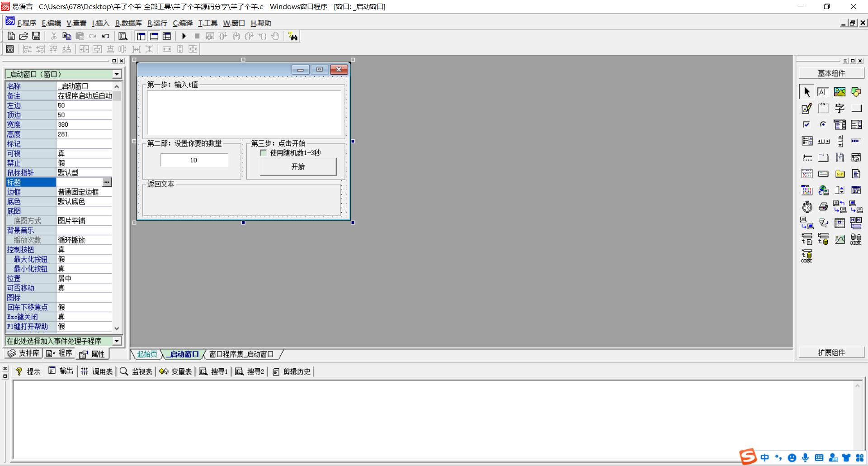The height and width of the screenshot is (466, 868).
Task: Toggle the second panel layout button
Action: [x=154, y=36]
